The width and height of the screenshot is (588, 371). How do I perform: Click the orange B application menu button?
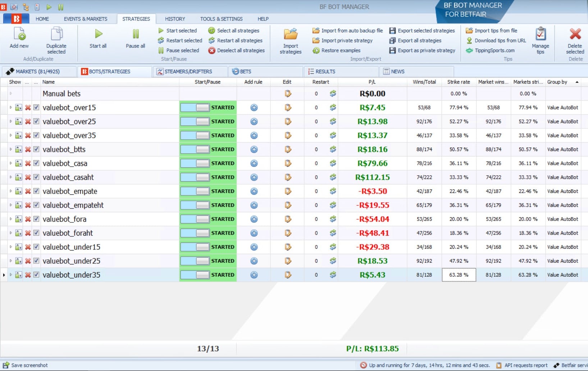pyautogui.click(x=16, y=19)
